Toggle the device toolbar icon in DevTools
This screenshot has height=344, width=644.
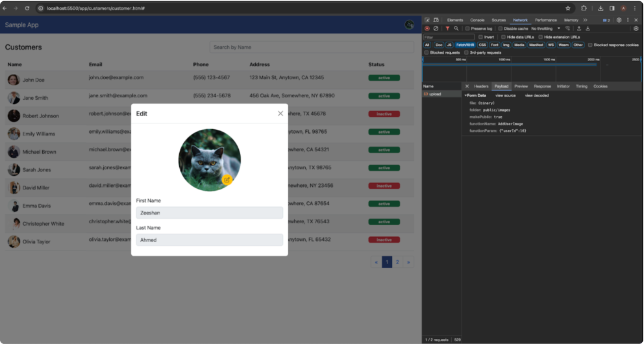(436, 20)
